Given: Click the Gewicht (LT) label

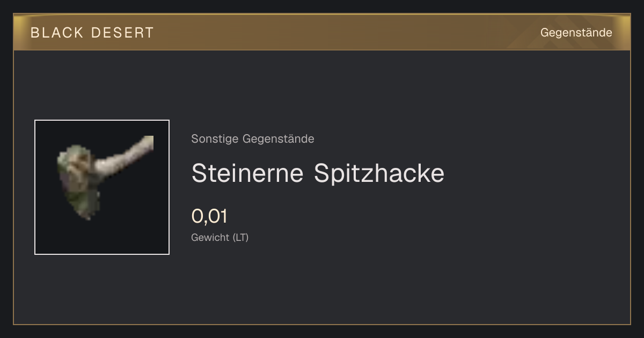Looking at the screenshot, I should (x=220, y=238).
